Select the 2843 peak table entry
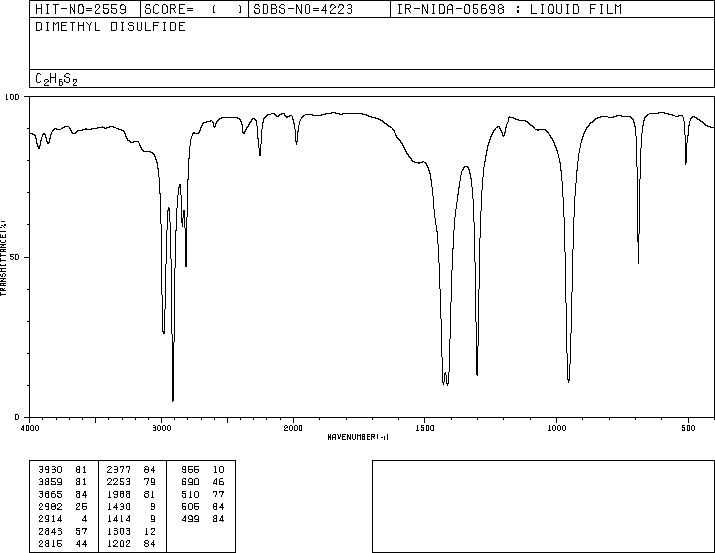Screen dimensions: 715x553 click(x=50, y=531)
